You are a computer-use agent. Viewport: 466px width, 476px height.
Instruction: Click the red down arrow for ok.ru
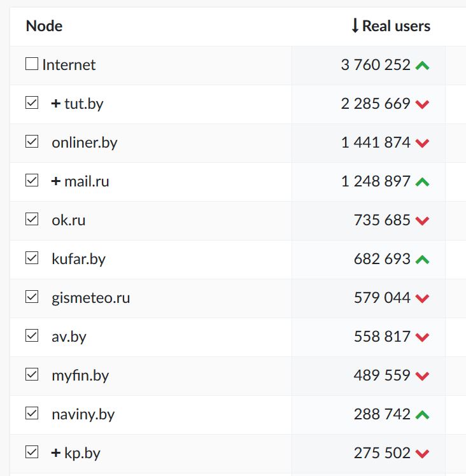tap(422, 221)
